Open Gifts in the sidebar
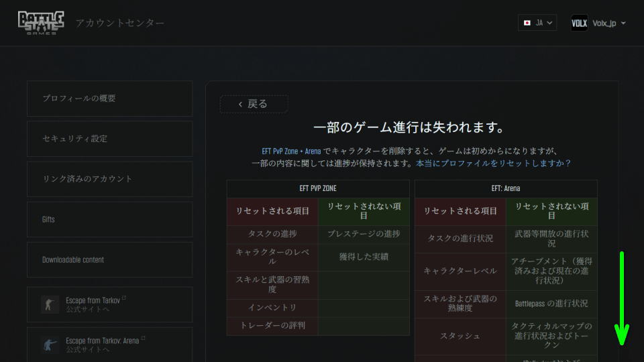Screen dimensions: 644x362 pyautogui.click(x=109, y=219)
